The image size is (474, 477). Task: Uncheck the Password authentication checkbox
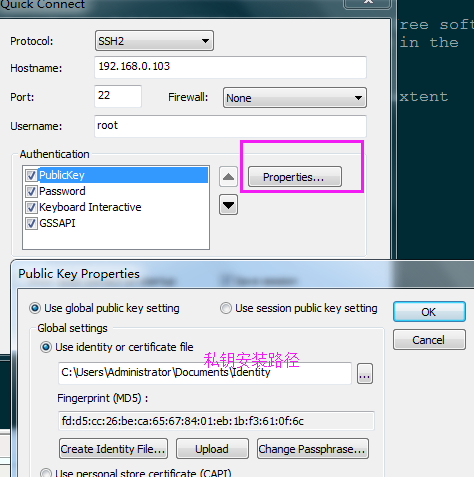click(31, 191)
